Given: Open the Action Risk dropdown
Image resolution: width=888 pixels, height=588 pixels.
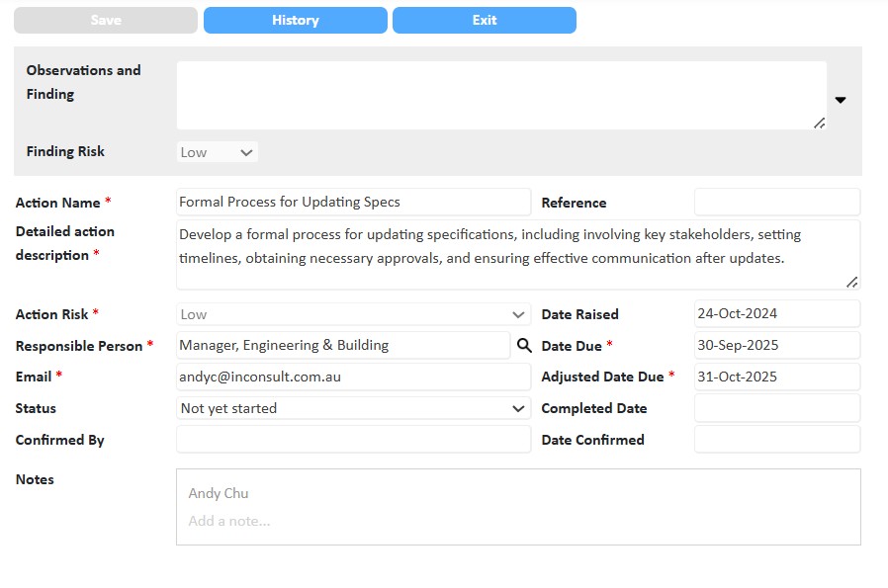Looking at the screenshot, I should (x=353, y=314).
